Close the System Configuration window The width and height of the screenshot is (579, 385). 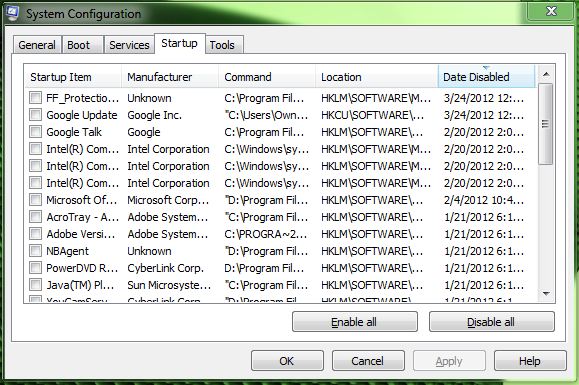551,11
